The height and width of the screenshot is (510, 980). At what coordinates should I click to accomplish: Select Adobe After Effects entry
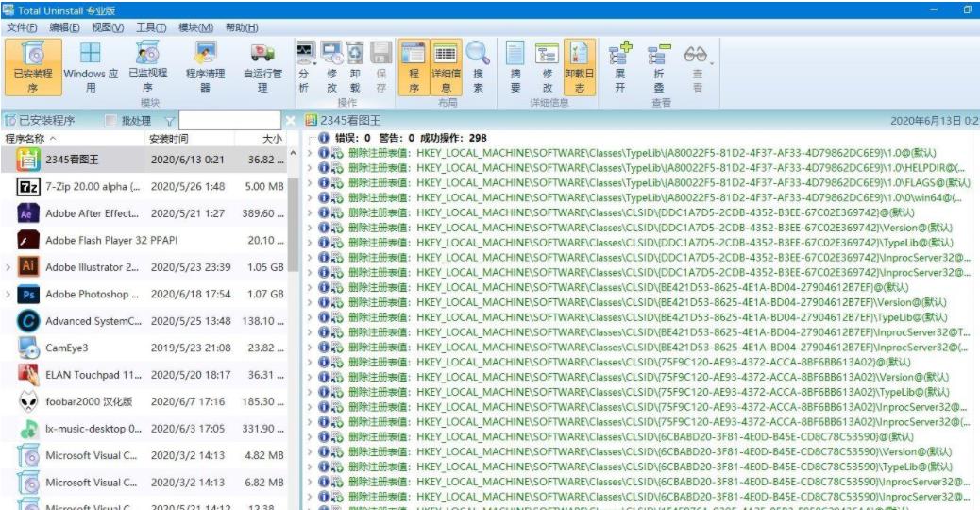click(x=144, y=213)
